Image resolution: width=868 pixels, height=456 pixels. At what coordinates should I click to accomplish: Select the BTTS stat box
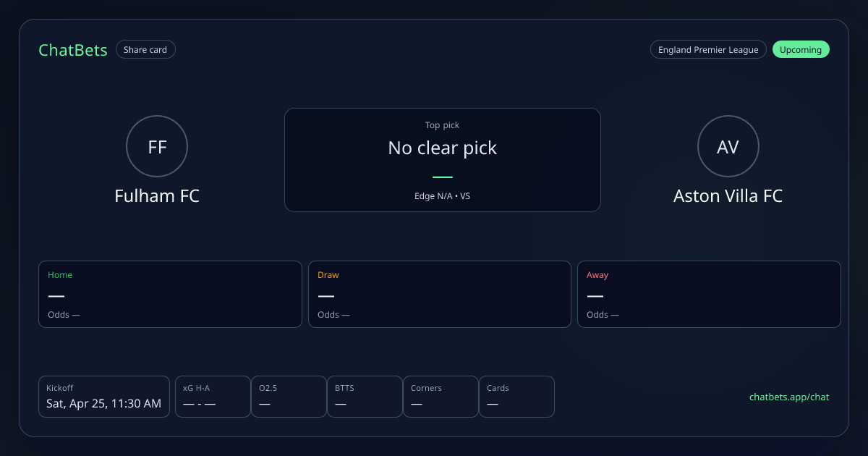(x=365, y=397)
